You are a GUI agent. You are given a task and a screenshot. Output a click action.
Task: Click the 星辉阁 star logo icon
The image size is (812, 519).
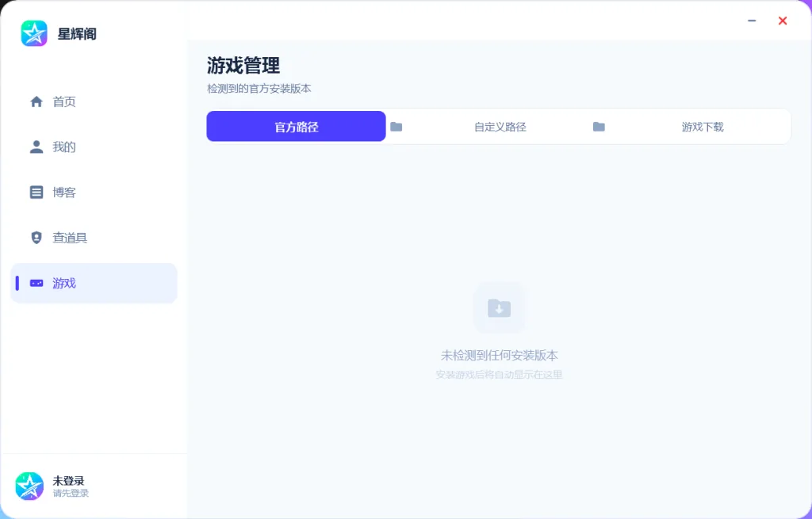[34, 33]
